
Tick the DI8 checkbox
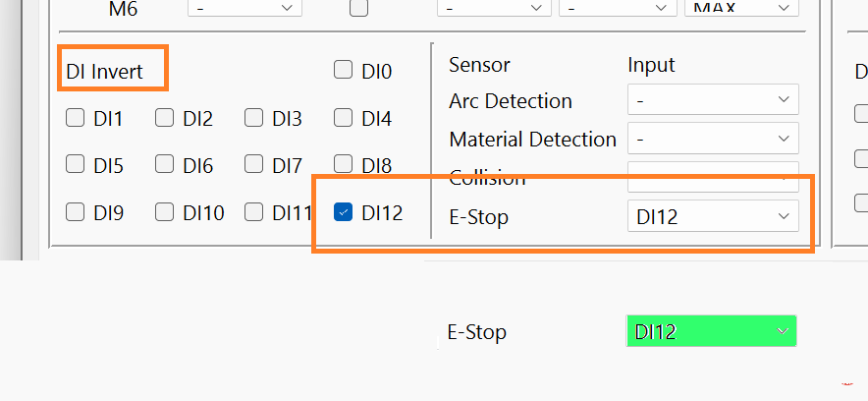point(343,165)
